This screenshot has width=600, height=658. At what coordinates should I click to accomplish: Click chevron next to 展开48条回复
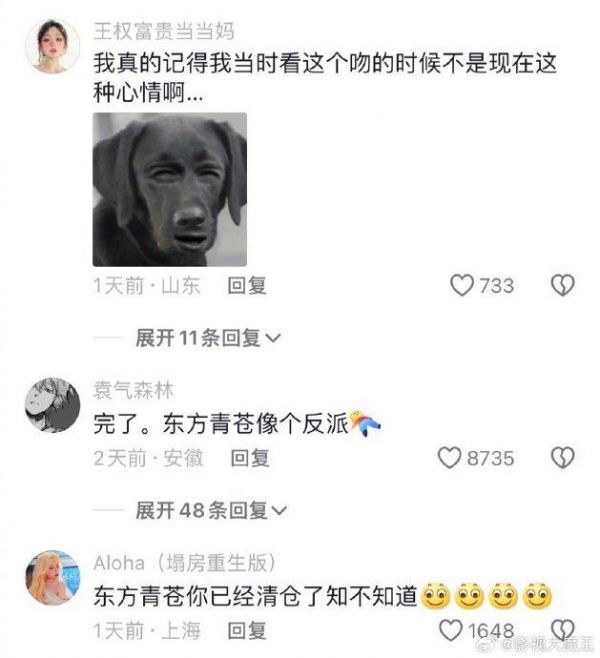pyautogui.click(x=280, y=511)
